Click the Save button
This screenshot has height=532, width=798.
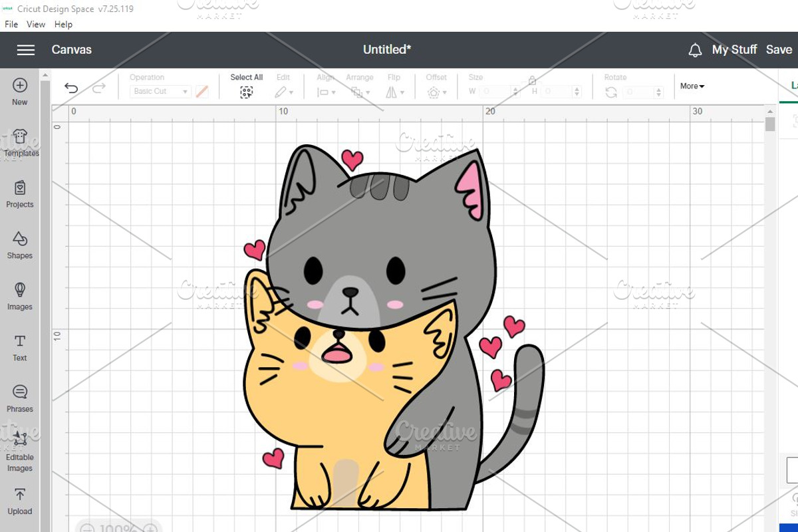coord(779,50)
